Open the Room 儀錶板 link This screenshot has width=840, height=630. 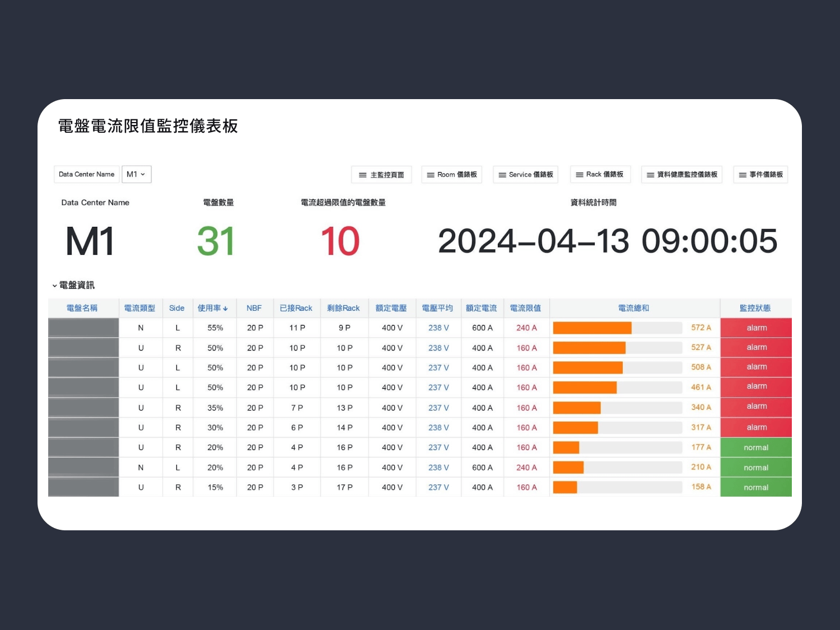451,175
